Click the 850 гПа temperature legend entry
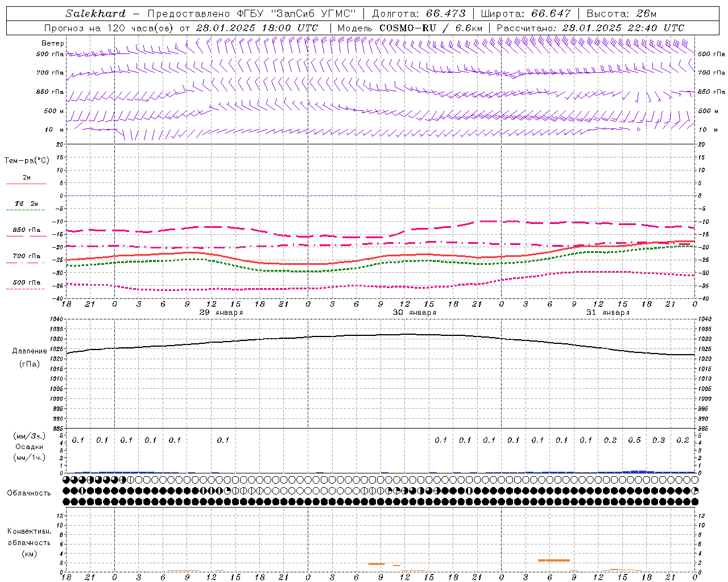 click(27, 230)
